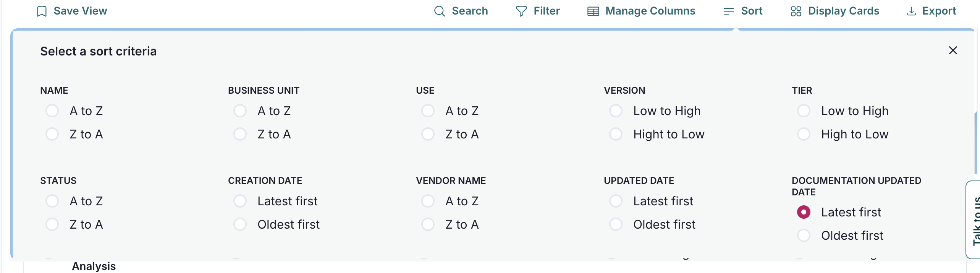Select Oldest first under DOCUMENTATION UPDATED DATE
This screenshot has width=980, height=273.
point(804,235)
